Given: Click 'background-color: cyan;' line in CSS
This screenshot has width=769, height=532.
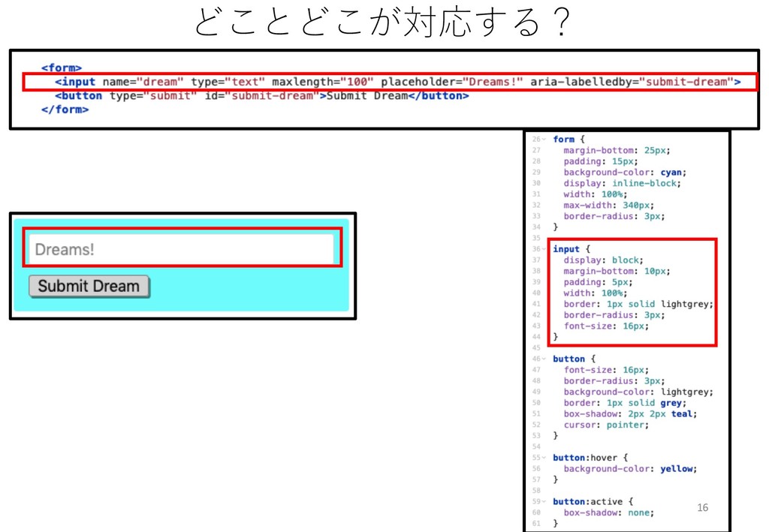Looking at the screenshot, I should pyautogui.click(x=625, y=173).
